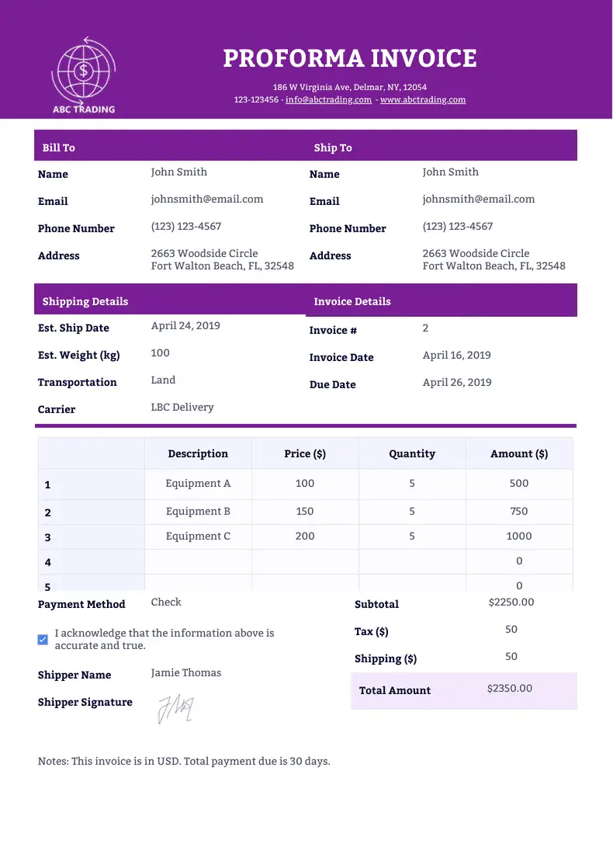Click the Est. Ship Date value
The height and width of the screenshot is (868, 613).
[185, 326]
